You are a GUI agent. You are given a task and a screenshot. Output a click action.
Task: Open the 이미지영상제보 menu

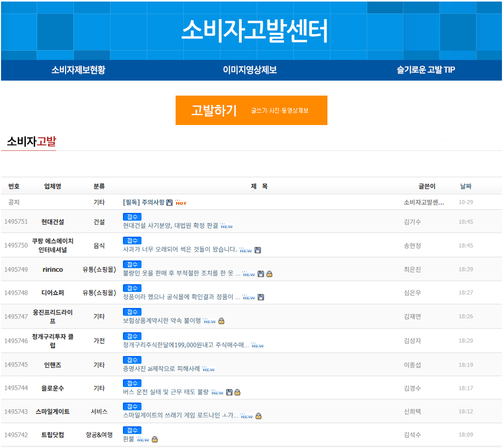tap(251, 70)
